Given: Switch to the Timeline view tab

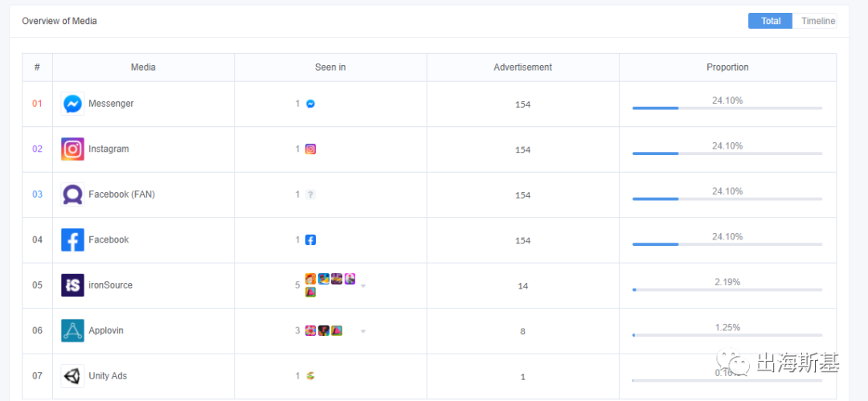Looking at the screenshot, I should [x=817, y=21].
